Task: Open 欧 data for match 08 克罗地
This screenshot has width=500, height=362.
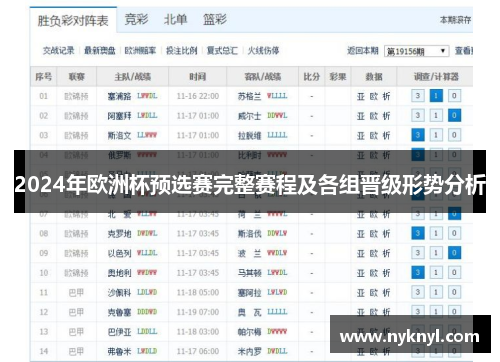Action: pos(374,234)
